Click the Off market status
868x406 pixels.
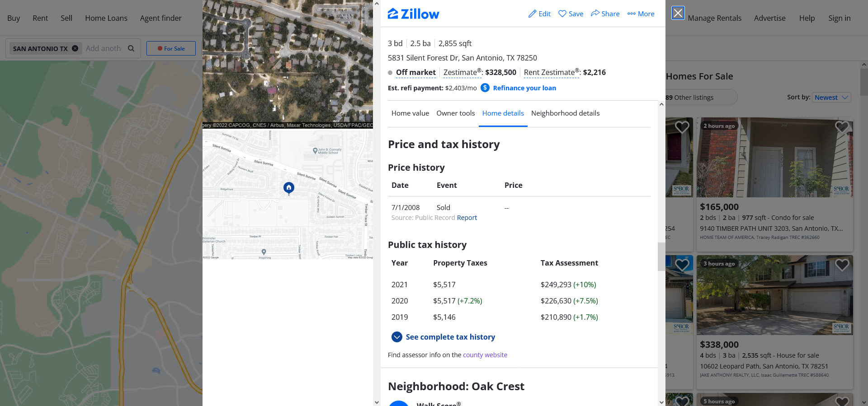tap(416, 72)
